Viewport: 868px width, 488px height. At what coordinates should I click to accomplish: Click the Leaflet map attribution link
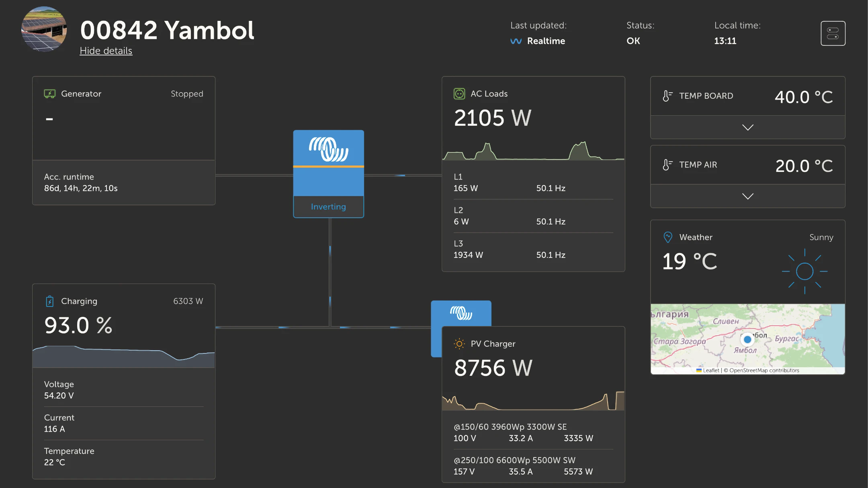click(710, 371)
